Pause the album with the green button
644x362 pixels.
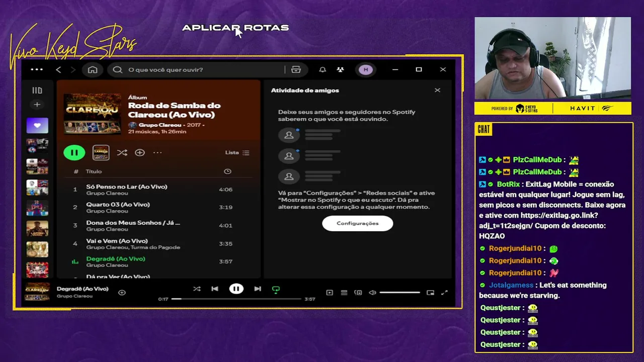point(74,152)
